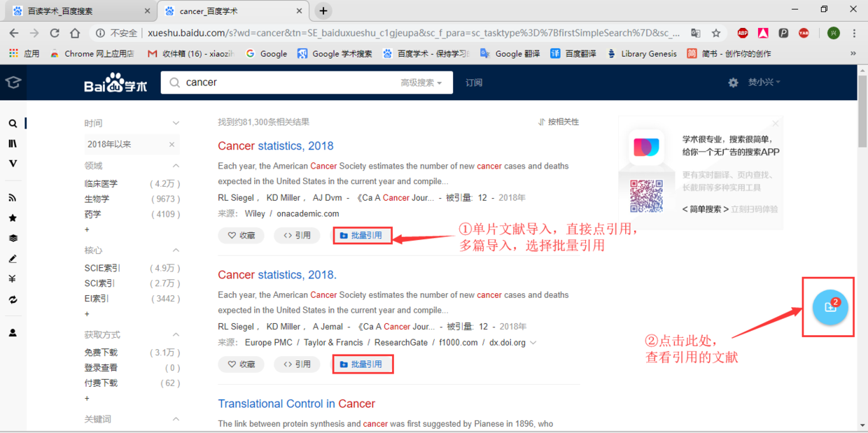Image resolution: width=868 pixels, height=433 pixels.
Task: Go to browser home page
Action: click(x=75, y=33)
